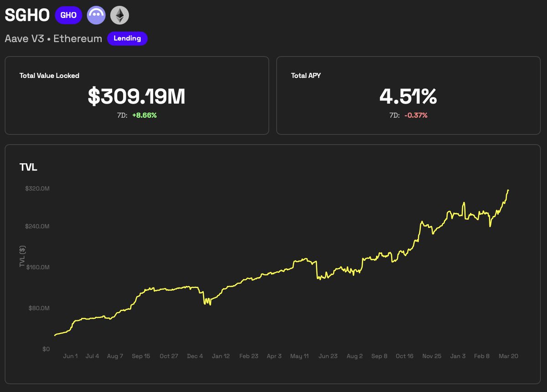
Task: Click the Feb 23 date label
Action: click(x=248, y=356)
